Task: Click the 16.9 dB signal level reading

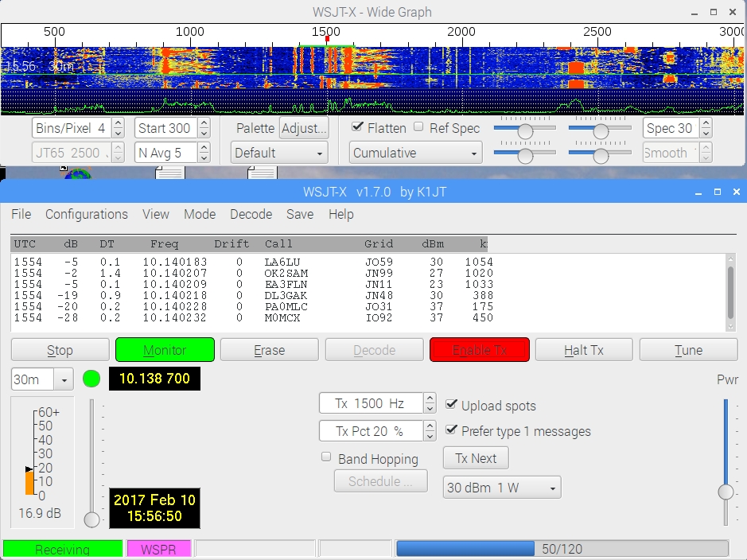Action: (x=40, y=513)
